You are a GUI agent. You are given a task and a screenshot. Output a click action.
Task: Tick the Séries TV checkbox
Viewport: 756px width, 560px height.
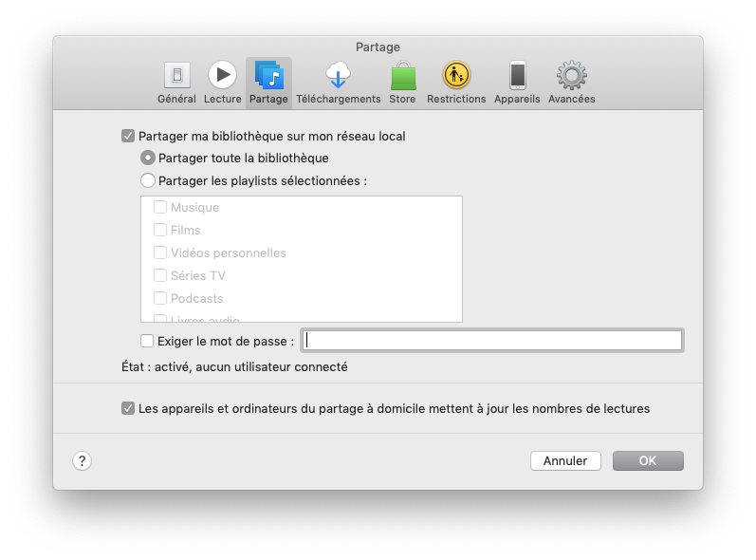click(x=160, y=275)
